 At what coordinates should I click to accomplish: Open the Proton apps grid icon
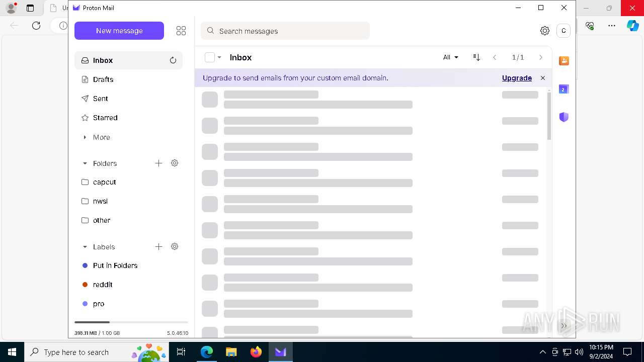181,31
